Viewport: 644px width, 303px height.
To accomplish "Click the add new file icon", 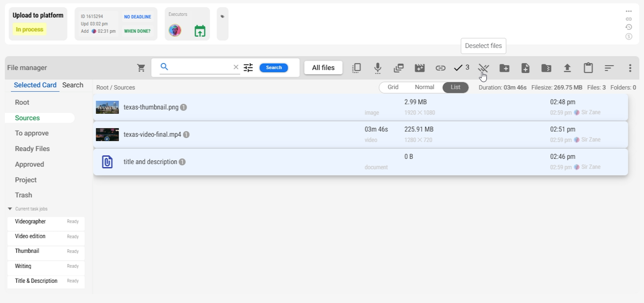I will (525, 68).
